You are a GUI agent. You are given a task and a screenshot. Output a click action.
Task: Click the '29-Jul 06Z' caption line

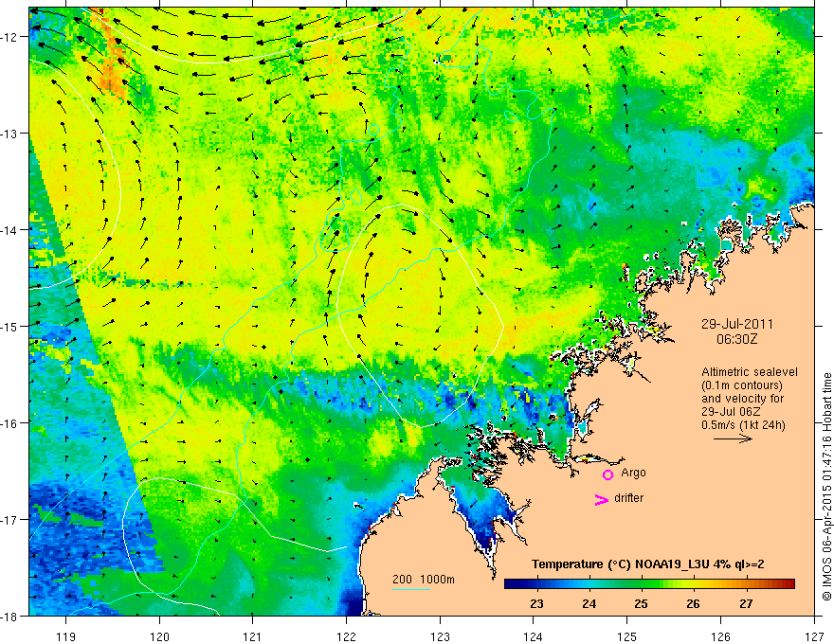pyautogui.click(x=731, y=412)
